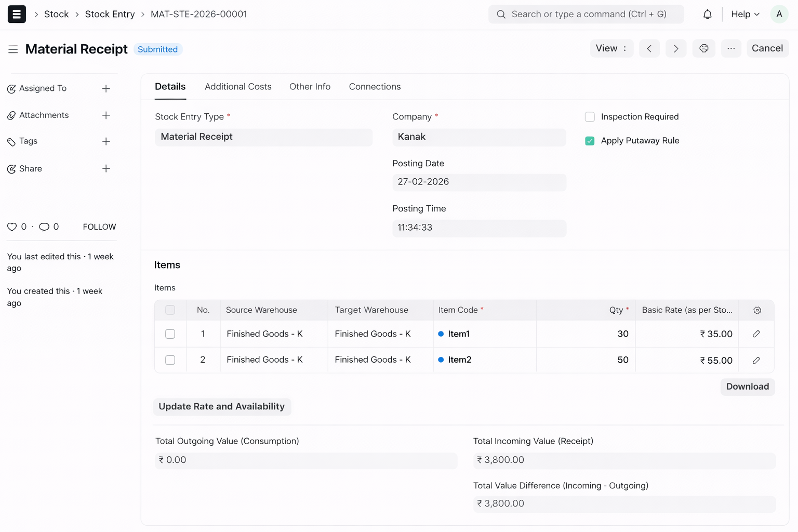
Task: Select all rows header checkbox
Action: (170, 310)
